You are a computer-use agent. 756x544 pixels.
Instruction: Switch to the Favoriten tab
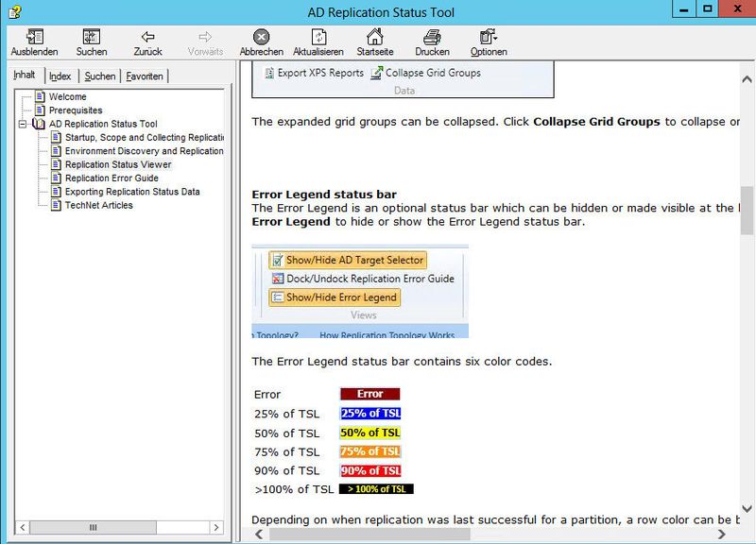145,76
